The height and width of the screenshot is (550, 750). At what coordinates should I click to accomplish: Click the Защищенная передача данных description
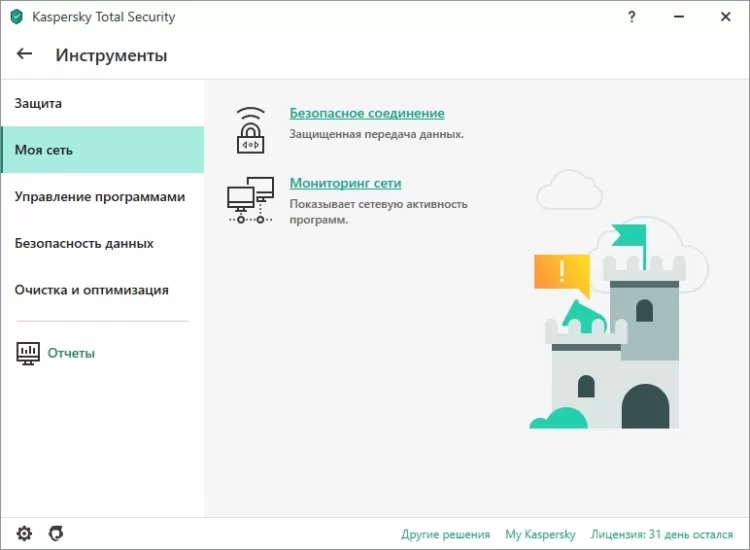(x=376, y=134)
